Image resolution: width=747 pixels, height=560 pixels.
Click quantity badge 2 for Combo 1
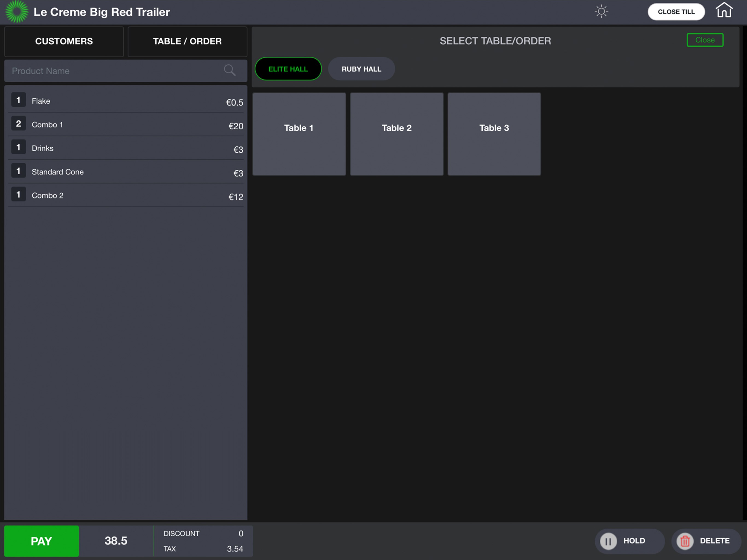(x=19, y=124)
